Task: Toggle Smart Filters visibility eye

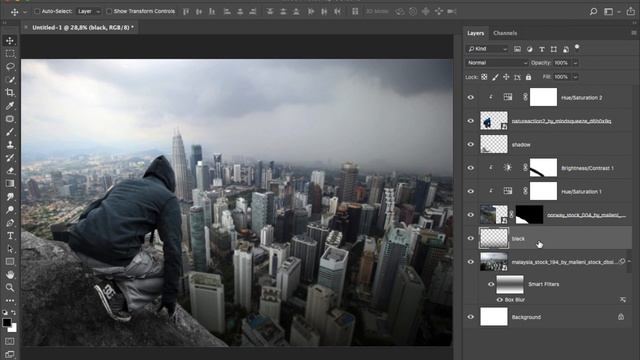Action: pyautogui.click(x=491, y=284)
